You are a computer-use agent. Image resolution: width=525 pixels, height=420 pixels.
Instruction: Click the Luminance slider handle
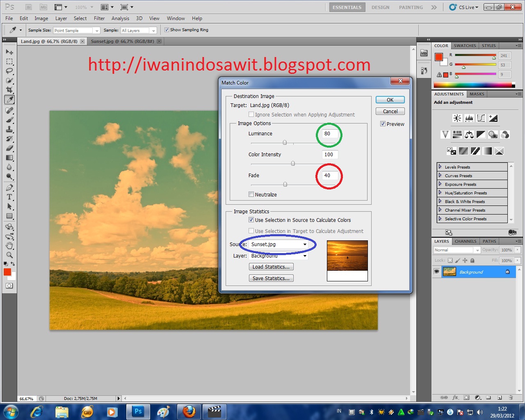[285, 143]
